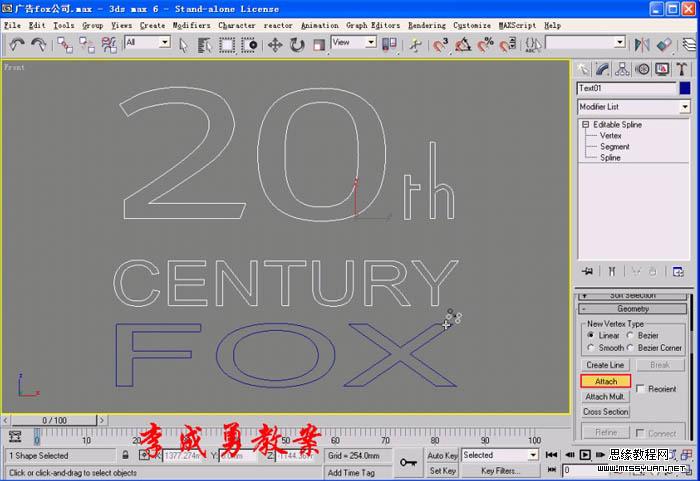Collapse the Geometry rollout

633,309
